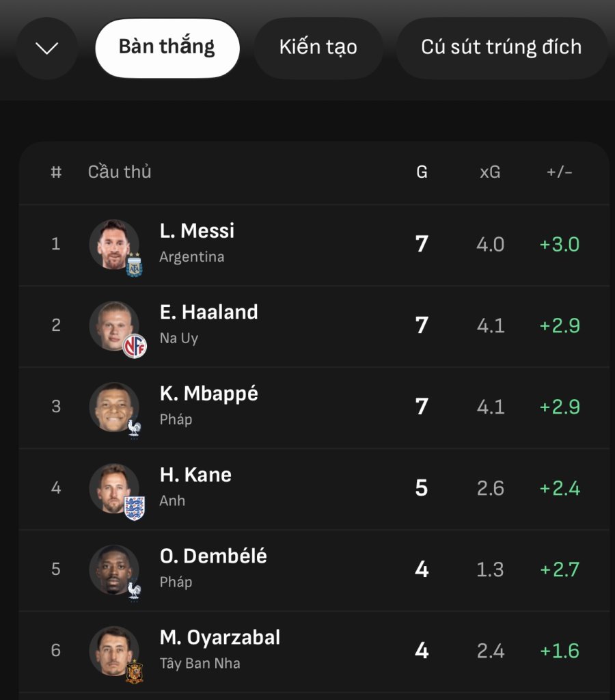Click H. Kane's player photo
The height and width of the screenshot is (700, 615).
click(x=114, y=488)
